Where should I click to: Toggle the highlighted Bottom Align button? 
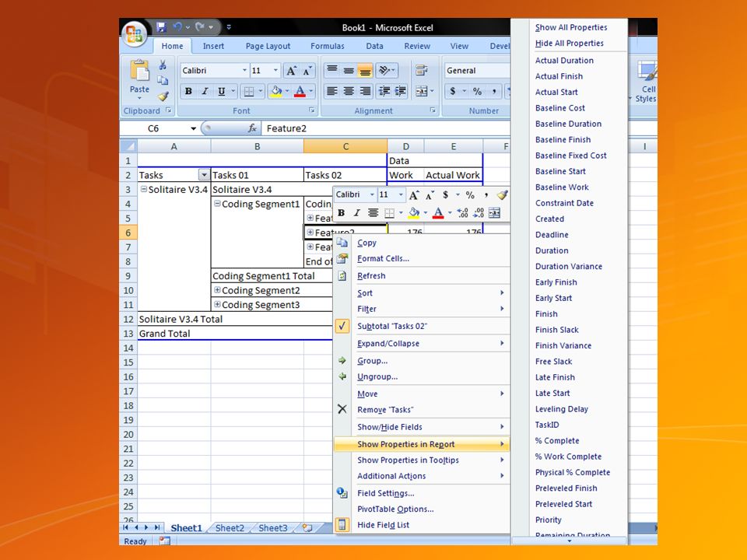coord(366,71)
